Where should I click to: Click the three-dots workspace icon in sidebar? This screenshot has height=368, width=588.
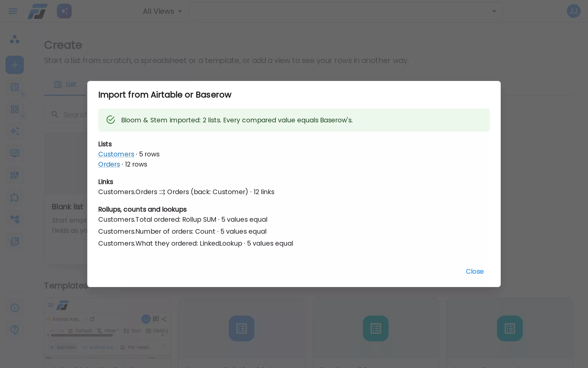click(x=14, y=39)
